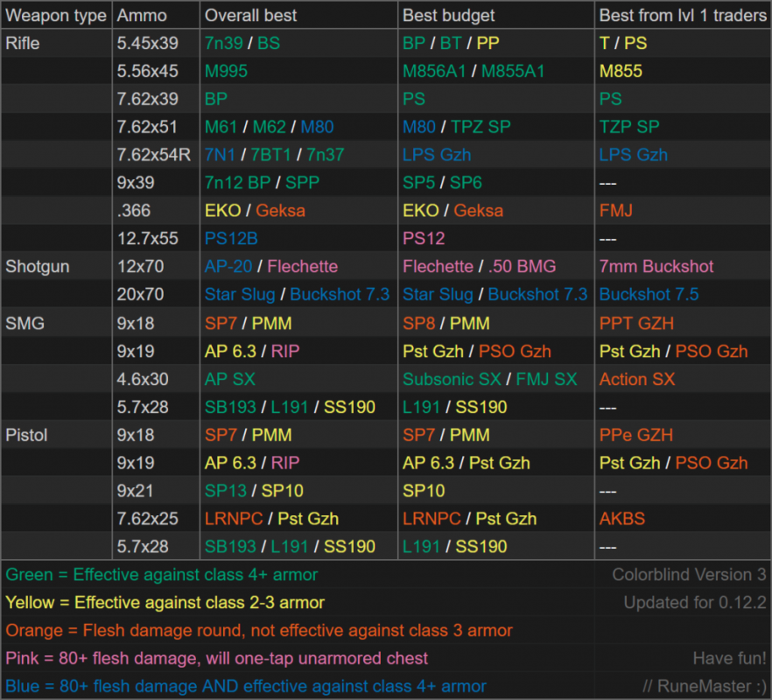Select the Pistol weapon type label
The width and height of the screenshot is (772, 700).
pos(26,435)
